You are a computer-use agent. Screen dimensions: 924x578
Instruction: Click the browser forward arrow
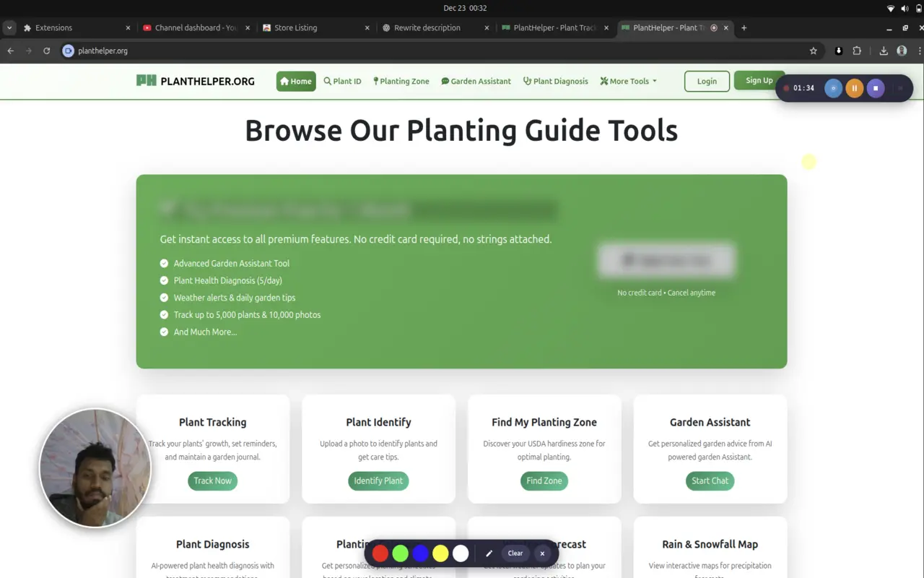(28, 51)
